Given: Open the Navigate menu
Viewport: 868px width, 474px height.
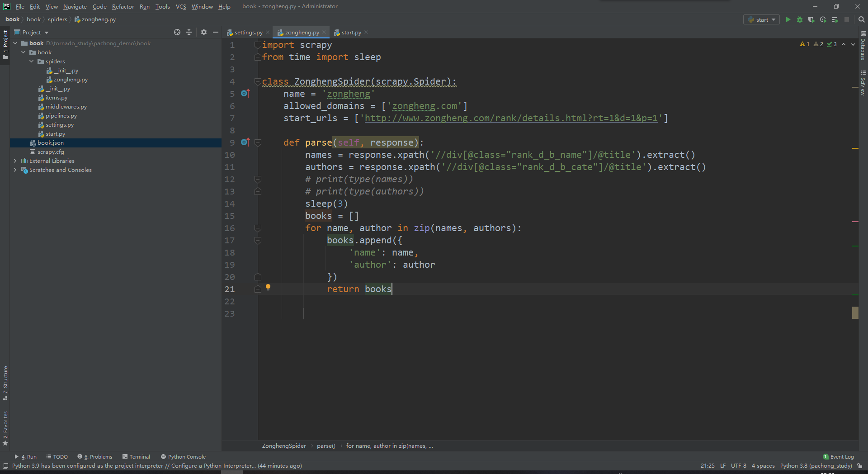Looking at the screenshot, I should tap(75, 6).
